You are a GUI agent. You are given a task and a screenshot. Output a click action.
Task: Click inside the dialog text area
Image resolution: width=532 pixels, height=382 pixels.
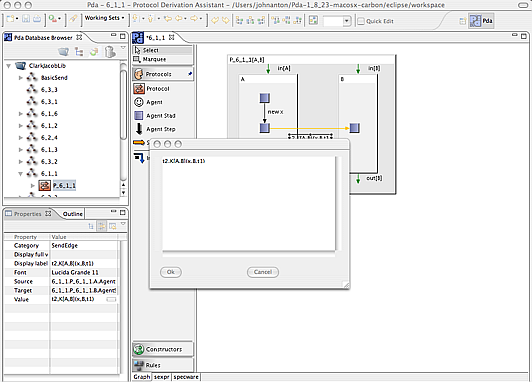249,204
